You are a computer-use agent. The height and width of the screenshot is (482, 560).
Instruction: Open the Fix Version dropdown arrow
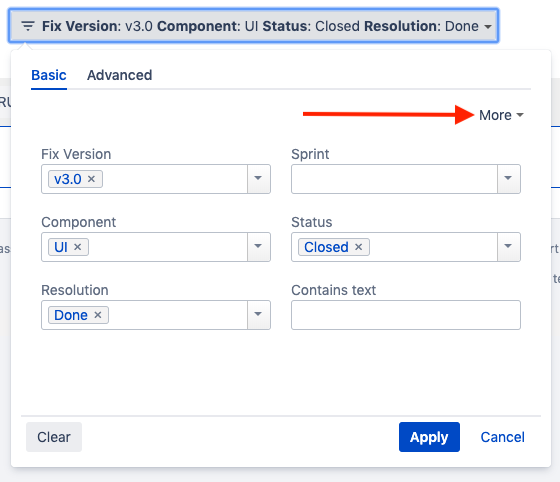click(x=258, y=179)
